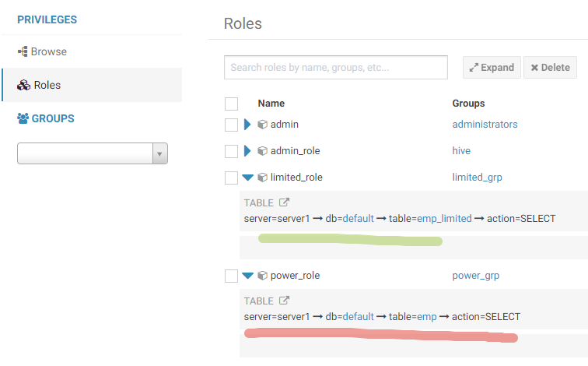Open the external link icon for power_role table
This screenshot has width=588, height=366.
[285, 301]
